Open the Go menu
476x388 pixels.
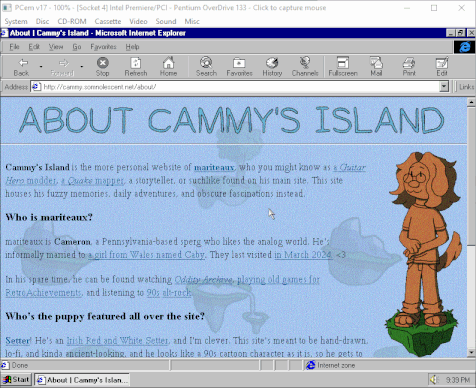77,47
